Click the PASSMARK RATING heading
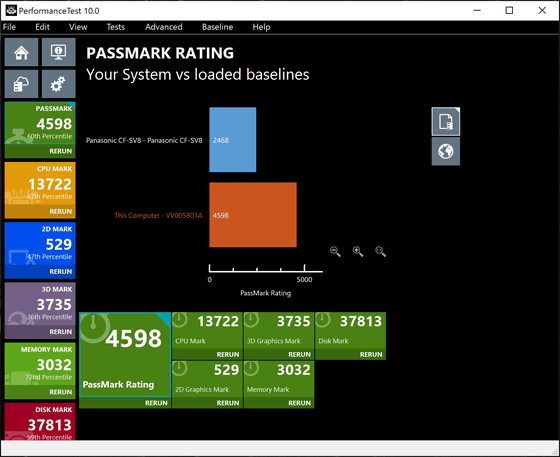Screen dimensions: 560x457 (160, 53)
